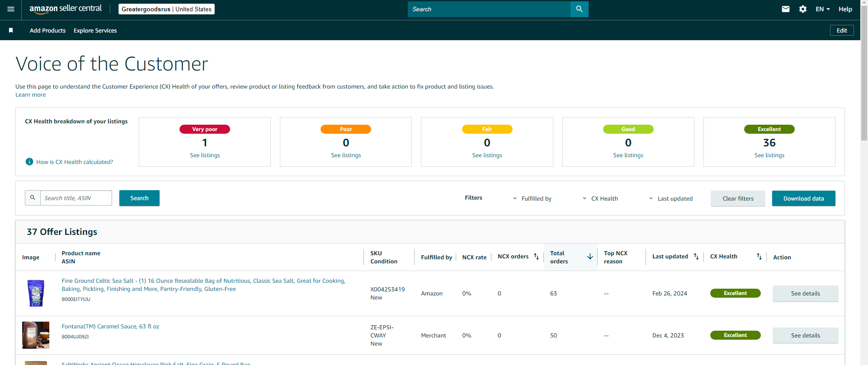Open the Help menu
Viewport: 868px width, 365px height.
[845, 9]
